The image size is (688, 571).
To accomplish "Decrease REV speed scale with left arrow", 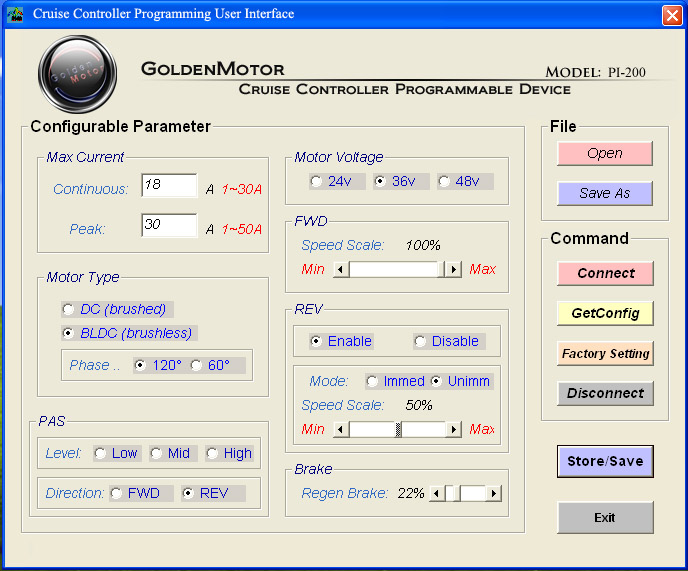I will pyautogui.click(x=341, y=429).
